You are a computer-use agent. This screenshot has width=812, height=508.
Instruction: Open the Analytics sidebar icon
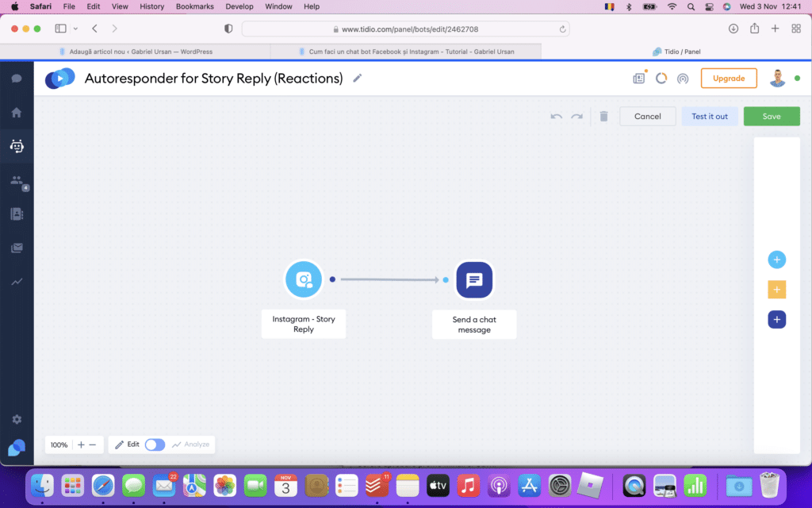click(x=17, y=282)
